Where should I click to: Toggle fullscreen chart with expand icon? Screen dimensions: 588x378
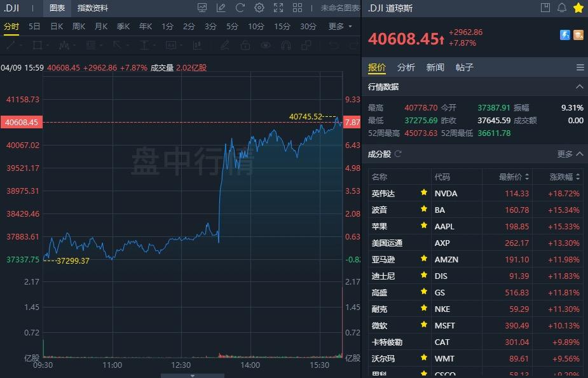tap(278, 8)
